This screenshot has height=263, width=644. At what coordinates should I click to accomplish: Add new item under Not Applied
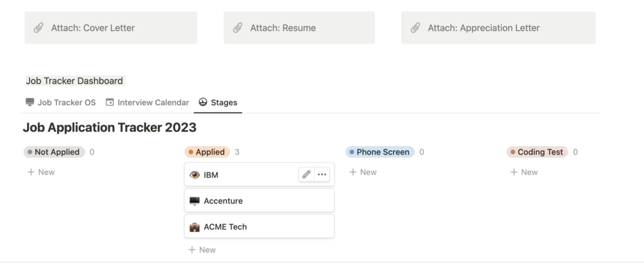pos(41,172)
